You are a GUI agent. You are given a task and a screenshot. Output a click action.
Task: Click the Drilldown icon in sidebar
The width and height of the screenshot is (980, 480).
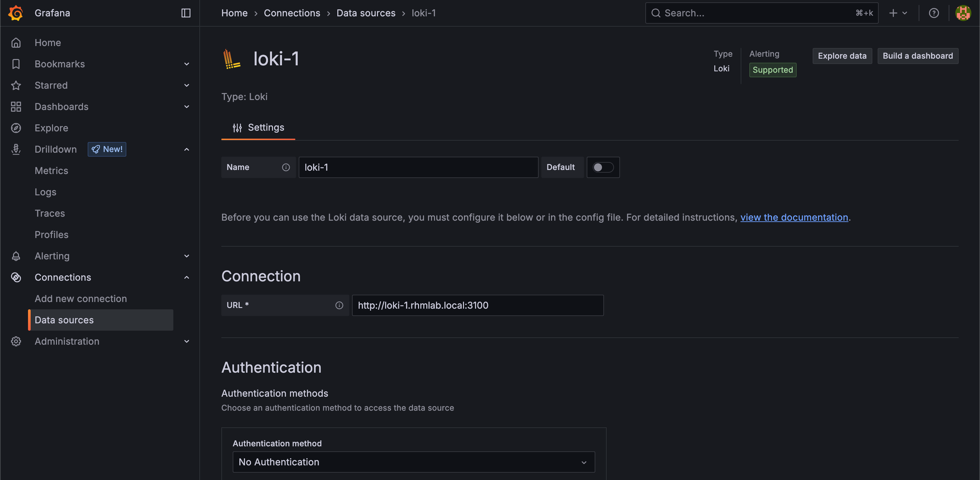(x=16, y=149)
